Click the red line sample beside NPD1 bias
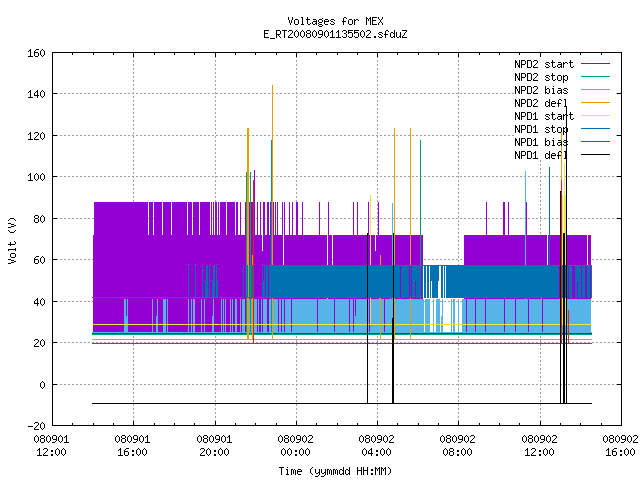Image resolution: width=640 pixels, height=480 pixels. coord(595,142)
